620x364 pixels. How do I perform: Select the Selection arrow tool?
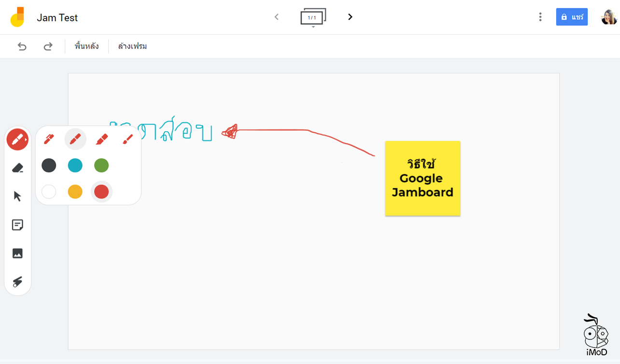pyautogui.click(x=17, y=196)
